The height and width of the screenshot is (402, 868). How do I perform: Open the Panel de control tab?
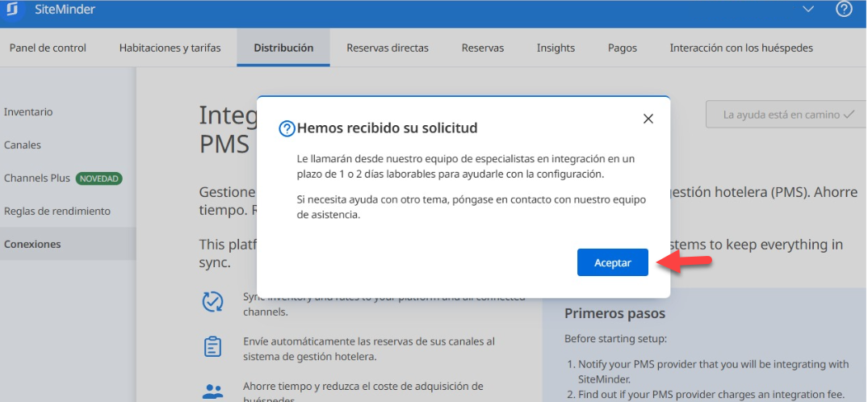click(48, 48)
